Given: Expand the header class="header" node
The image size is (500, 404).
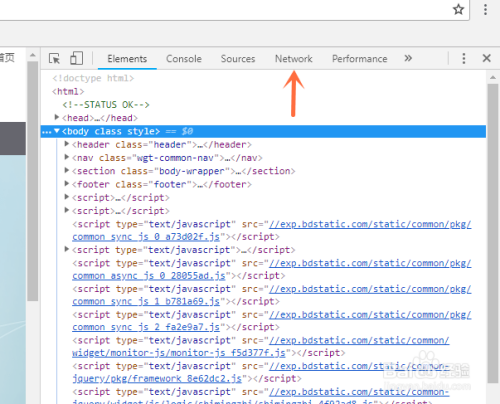Looking at the screenshot, I should pyautogui.click(x=67, y=144).
